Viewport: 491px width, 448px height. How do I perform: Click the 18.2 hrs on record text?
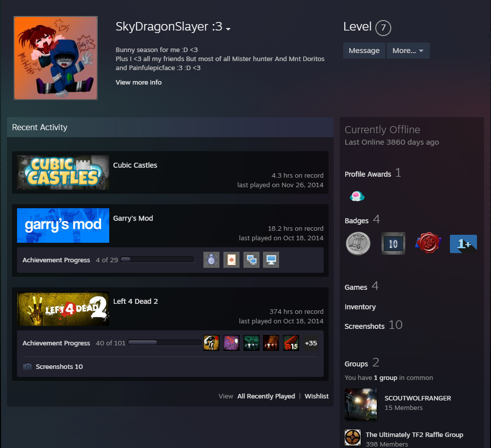pos(295,228)
